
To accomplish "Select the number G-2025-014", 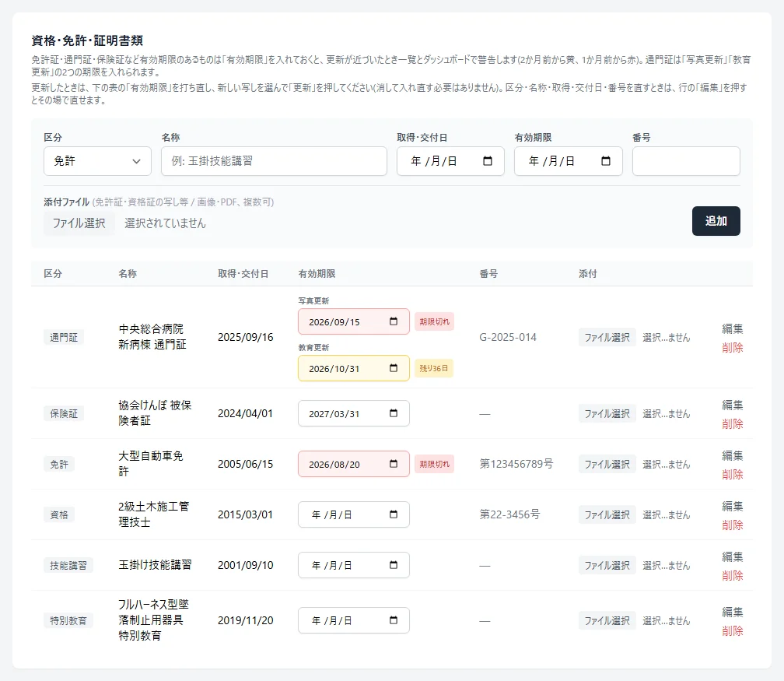I will point(507,337).
